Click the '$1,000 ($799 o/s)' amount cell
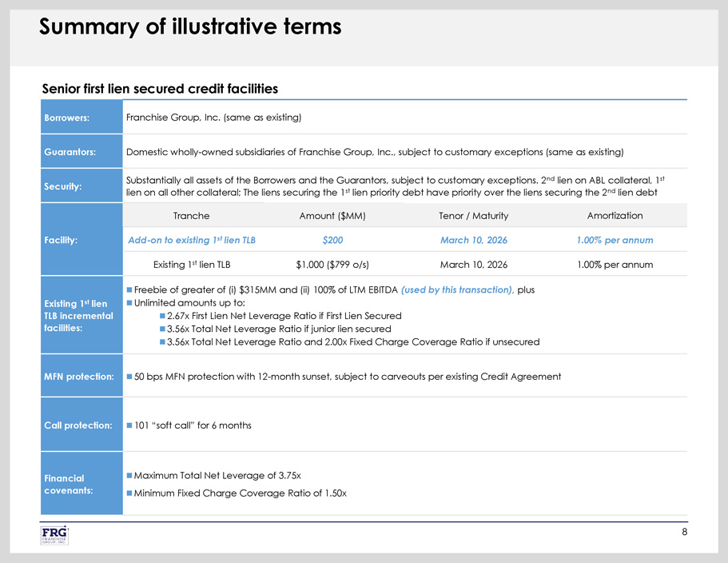The height and width of the screenshot is (563, 728). pyautogui.click(x=332, y=265)
